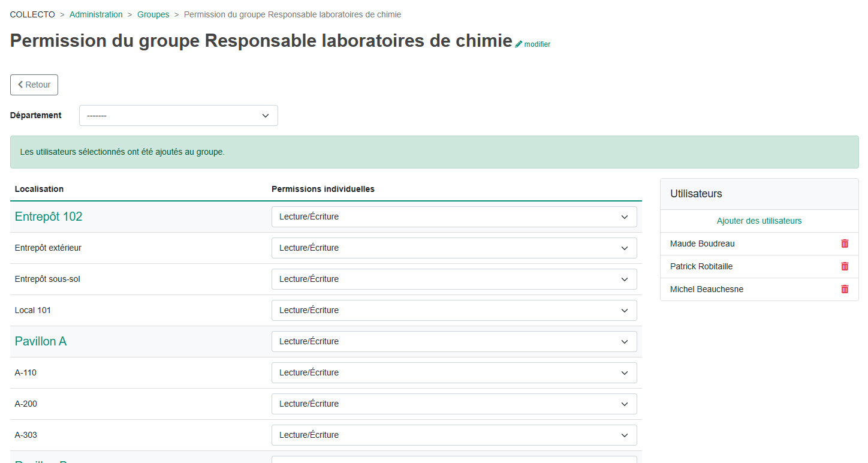
Task: Change permission for Entrepôt sous-sol
Action: coord(454,279)
